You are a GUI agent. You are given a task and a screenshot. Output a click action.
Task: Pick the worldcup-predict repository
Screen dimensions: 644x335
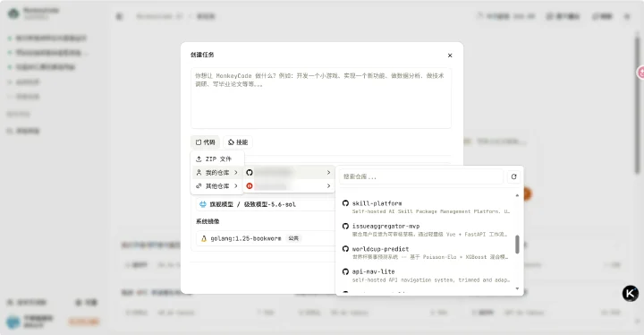coord(426,253)
